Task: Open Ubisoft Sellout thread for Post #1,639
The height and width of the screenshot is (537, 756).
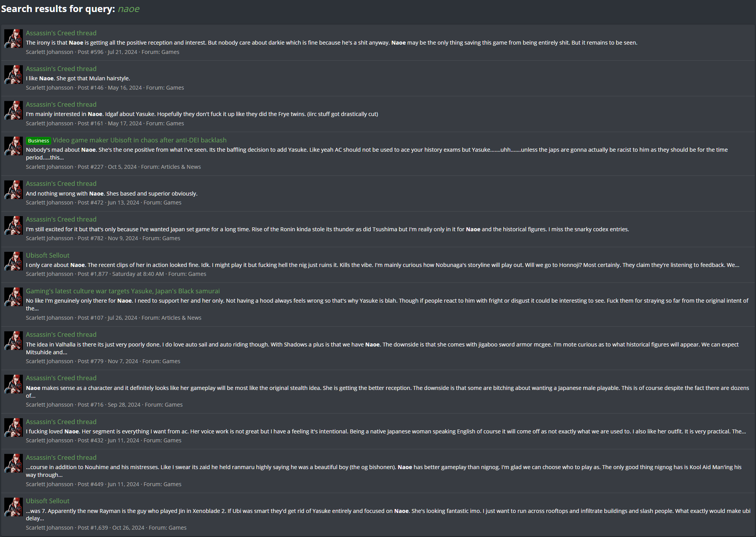Action: pos(48,501)
